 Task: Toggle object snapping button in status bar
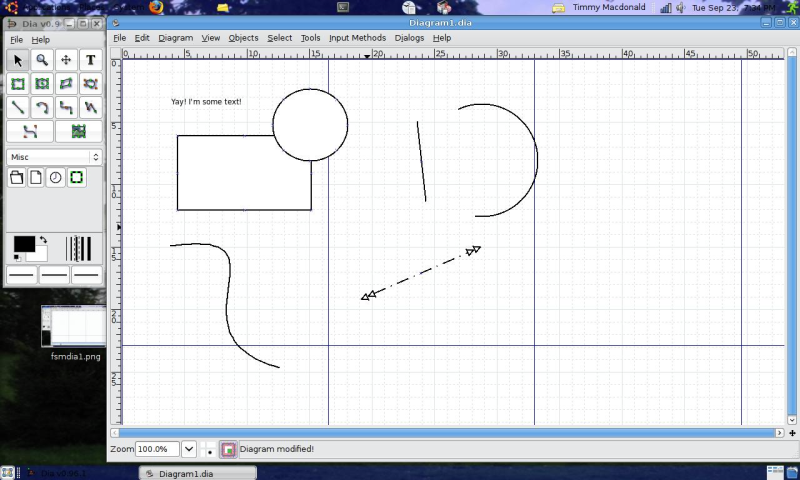[228, 450]
